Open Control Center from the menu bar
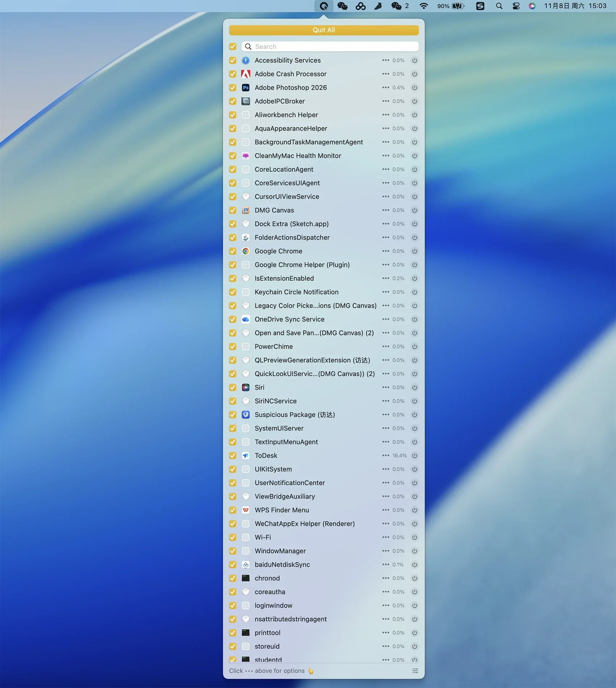Screen dimensions: 616x688 coord(516,6)
